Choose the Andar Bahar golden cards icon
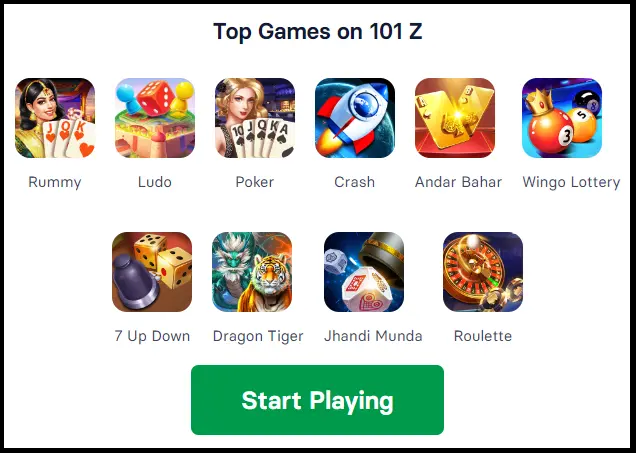Screen dimensions: 636x453 coord(455,118)
